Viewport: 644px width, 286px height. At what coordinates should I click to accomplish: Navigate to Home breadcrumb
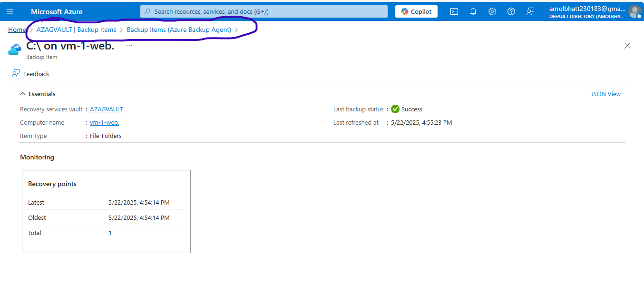point(16,30)
